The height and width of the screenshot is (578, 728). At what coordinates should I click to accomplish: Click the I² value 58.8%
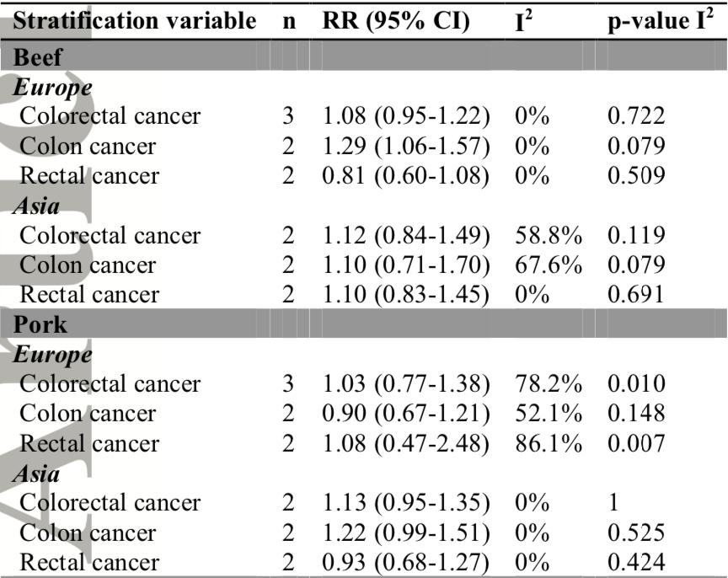point(549,235)
